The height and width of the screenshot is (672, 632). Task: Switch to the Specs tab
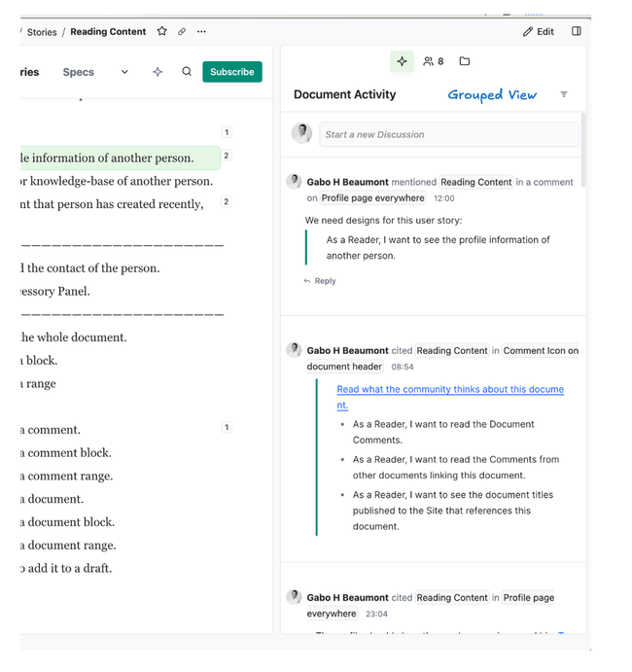(x=79, y=72)
